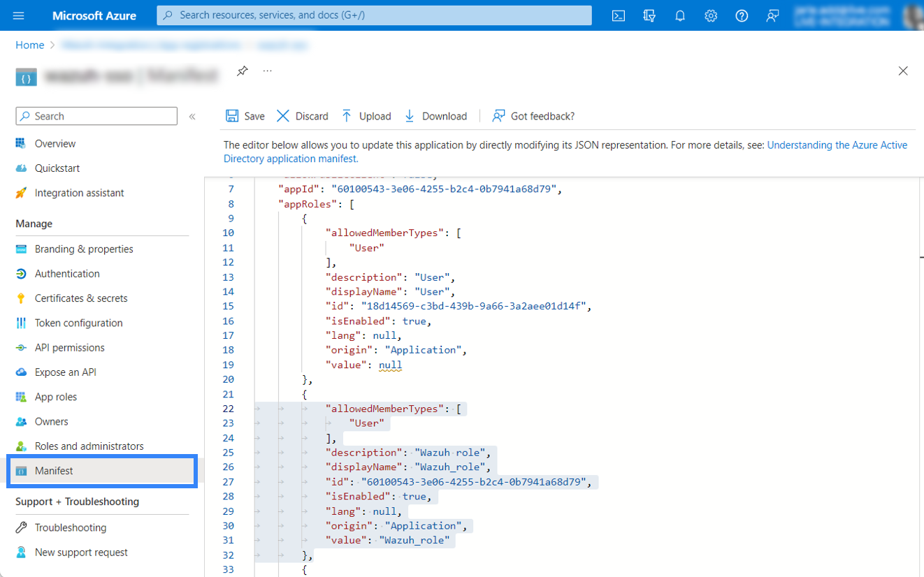Click the Token configuration bars icon
The height and width of the screenshot is (577, 924).
coord(21,323)
